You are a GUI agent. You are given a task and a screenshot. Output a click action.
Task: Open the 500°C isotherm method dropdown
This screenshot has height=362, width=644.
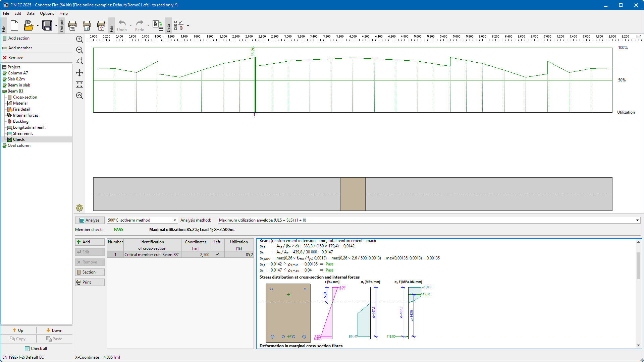coord(175,220)
